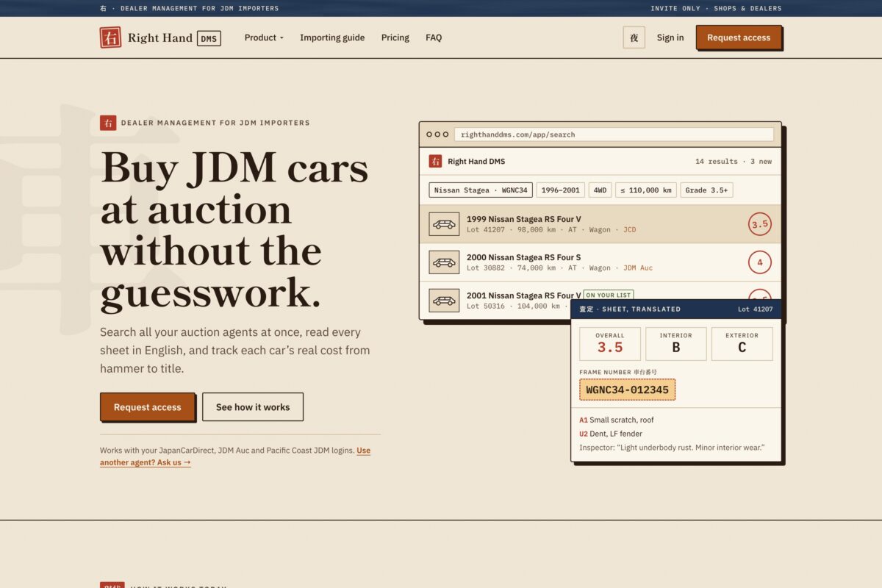Click the ON YOUR LIST badge

pyautogui.click(x=609, y=295)
